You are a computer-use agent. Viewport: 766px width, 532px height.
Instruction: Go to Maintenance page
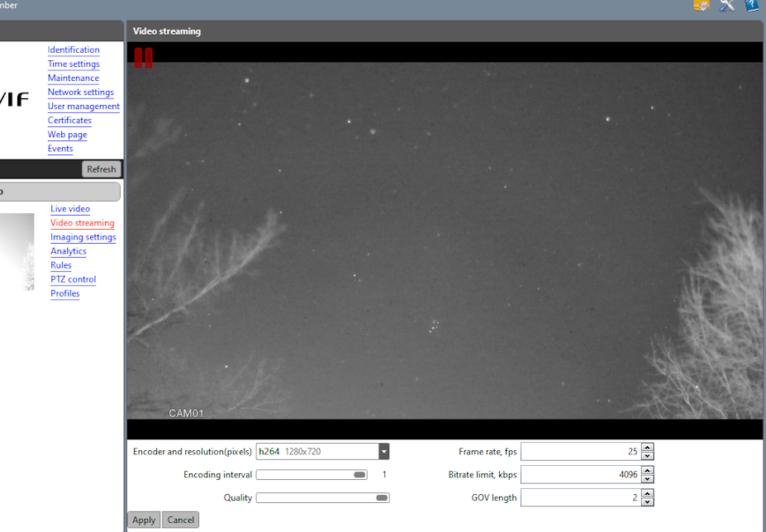[74, 78]
